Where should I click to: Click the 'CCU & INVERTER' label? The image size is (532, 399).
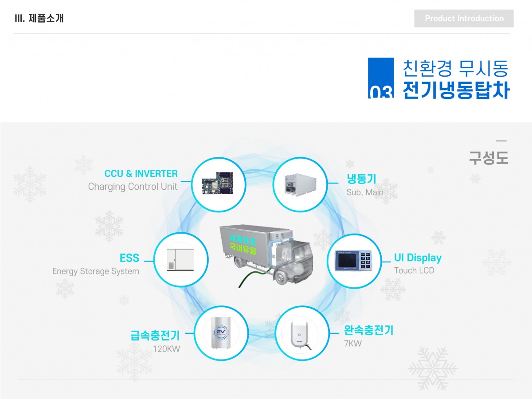pyautogui.click(x=141, y=173)
